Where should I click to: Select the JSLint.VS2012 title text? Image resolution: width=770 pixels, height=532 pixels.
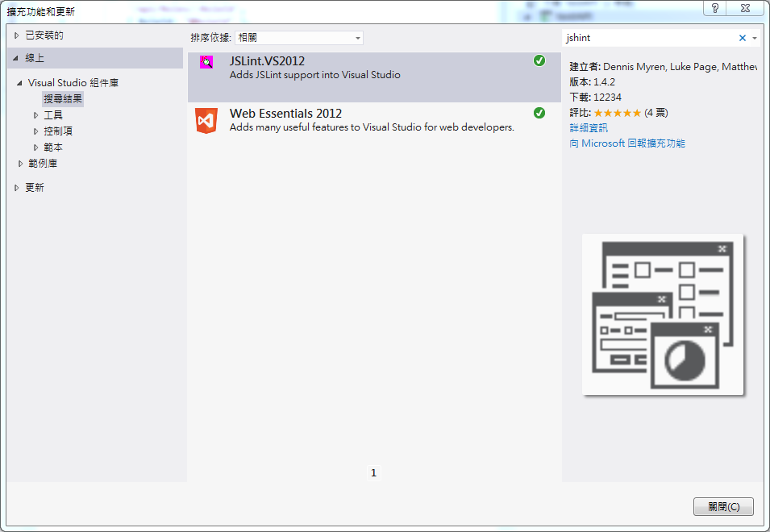pyautogui.click(x=267, y=60)
